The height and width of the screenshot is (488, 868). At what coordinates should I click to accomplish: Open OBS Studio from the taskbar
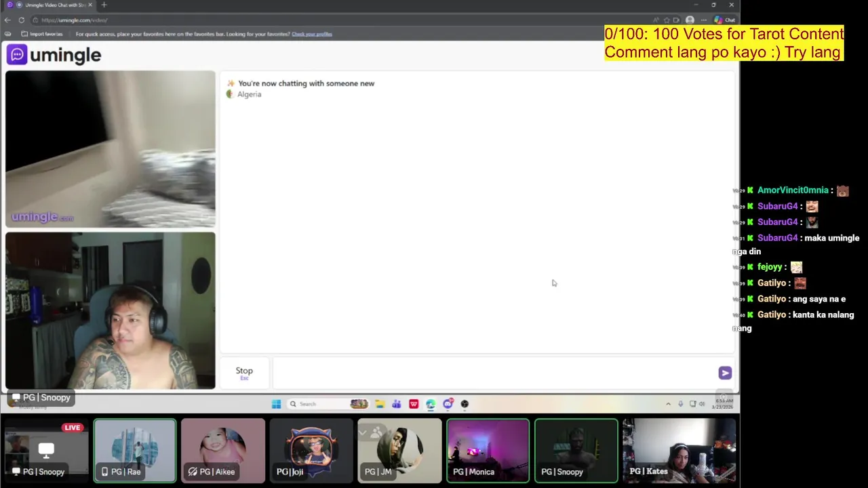[465, 404]
